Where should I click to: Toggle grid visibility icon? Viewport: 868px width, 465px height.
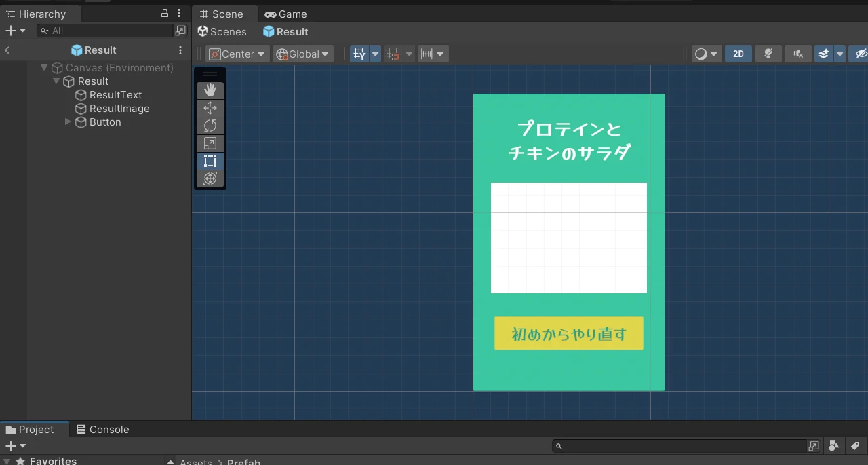pos(359,54)
